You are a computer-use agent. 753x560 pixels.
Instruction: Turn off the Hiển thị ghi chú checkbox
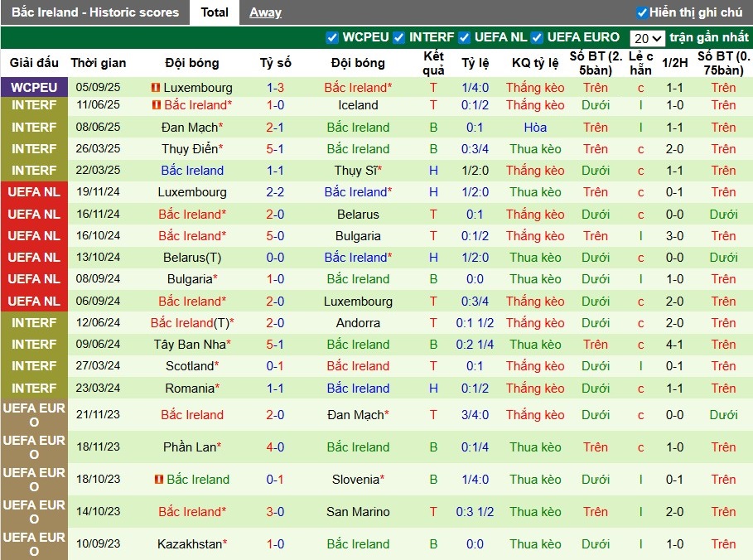[642, 12]
